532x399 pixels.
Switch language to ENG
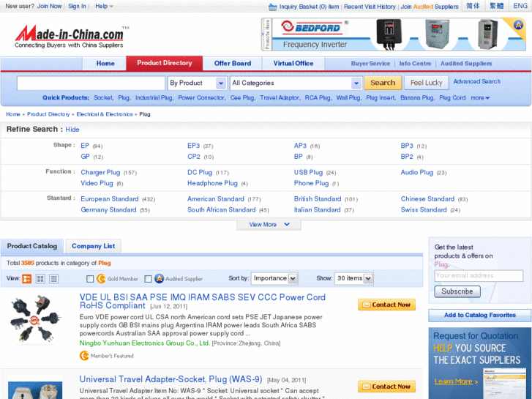coord(520,6)
